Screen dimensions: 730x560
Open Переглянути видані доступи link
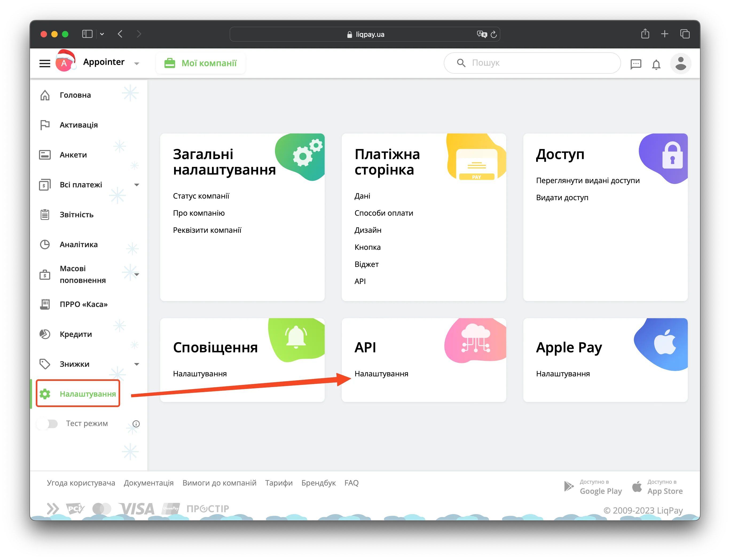pos(588,181)
